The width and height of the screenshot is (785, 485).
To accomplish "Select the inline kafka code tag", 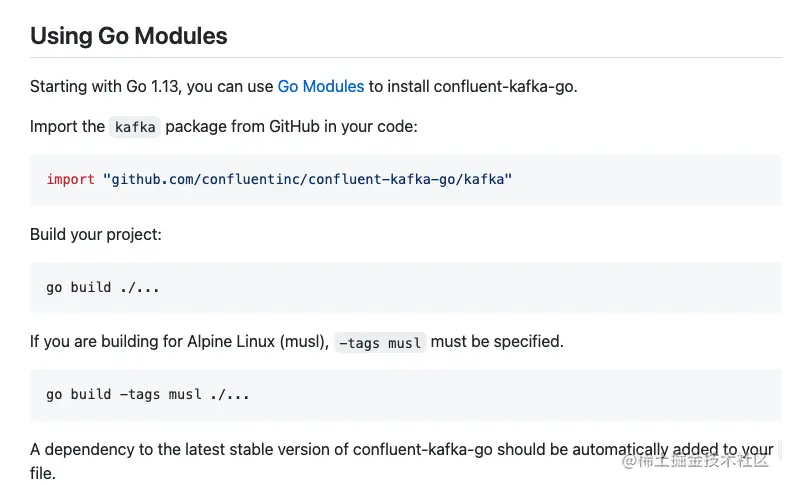I will (x=135, y=127).
